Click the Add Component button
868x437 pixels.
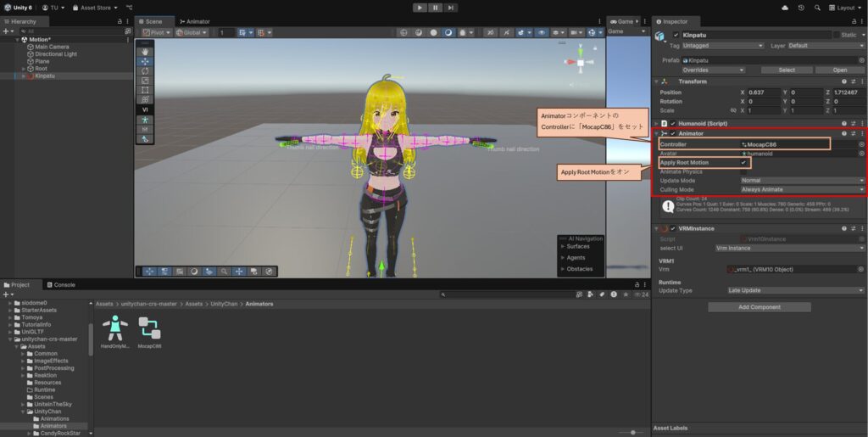[759, 307]
